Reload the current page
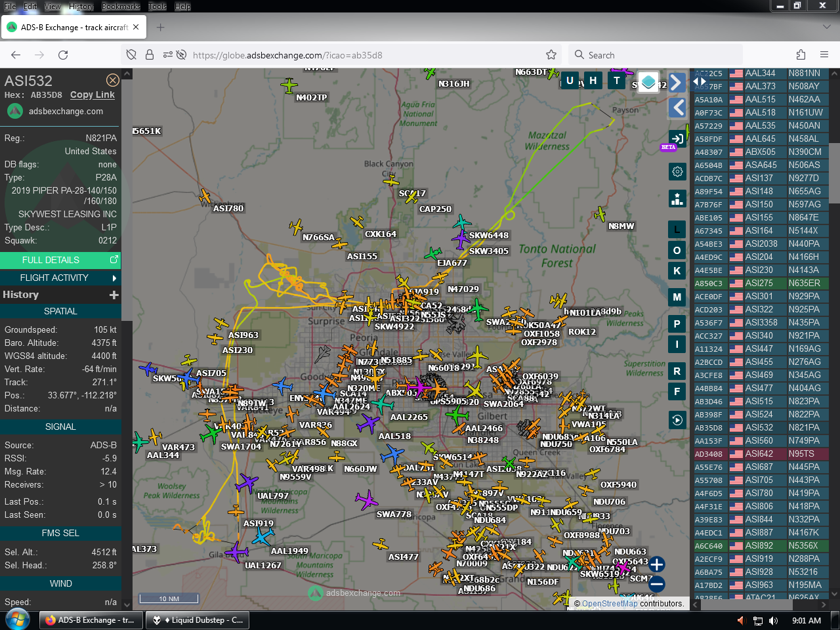This screenshot has height=630, width=840. point(63,55)
